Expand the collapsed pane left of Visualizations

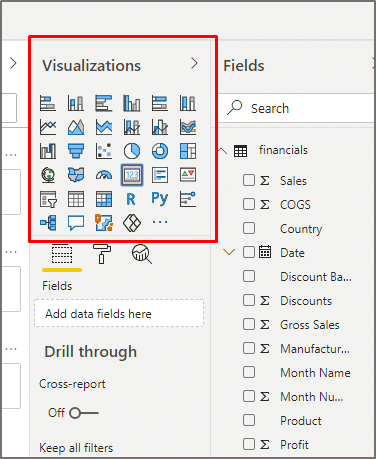coord(13,63)
